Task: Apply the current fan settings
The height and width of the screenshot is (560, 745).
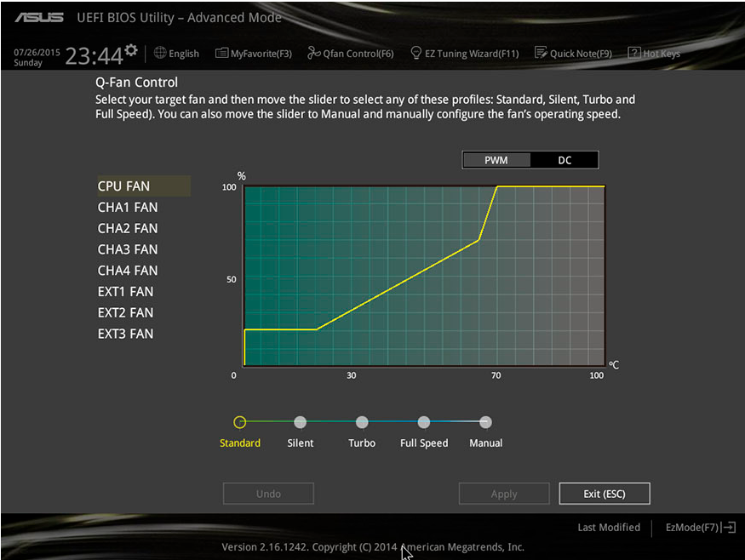Action: (x=504, y=493)
